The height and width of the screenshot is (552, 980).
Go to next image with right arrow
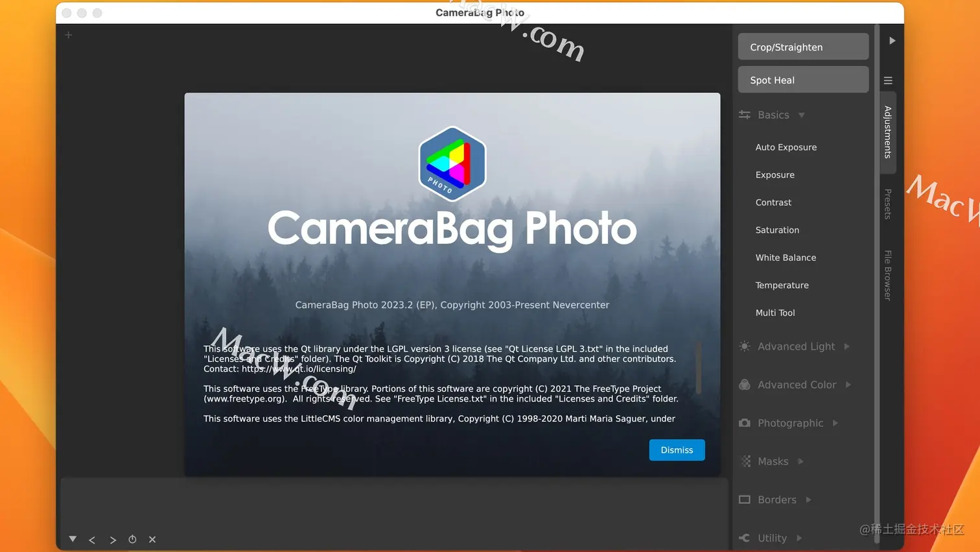pyautogui.click(x=113, y=540)
